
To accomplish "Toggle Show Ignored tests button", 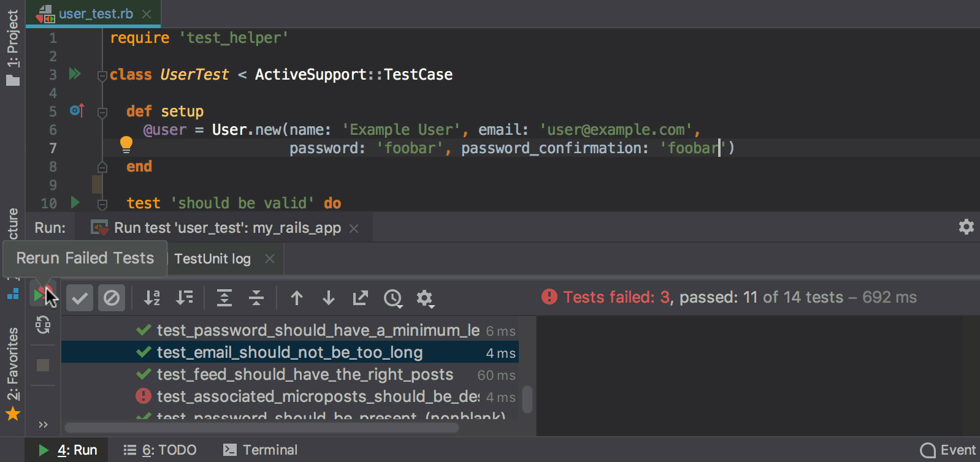I will coord(112,298).
